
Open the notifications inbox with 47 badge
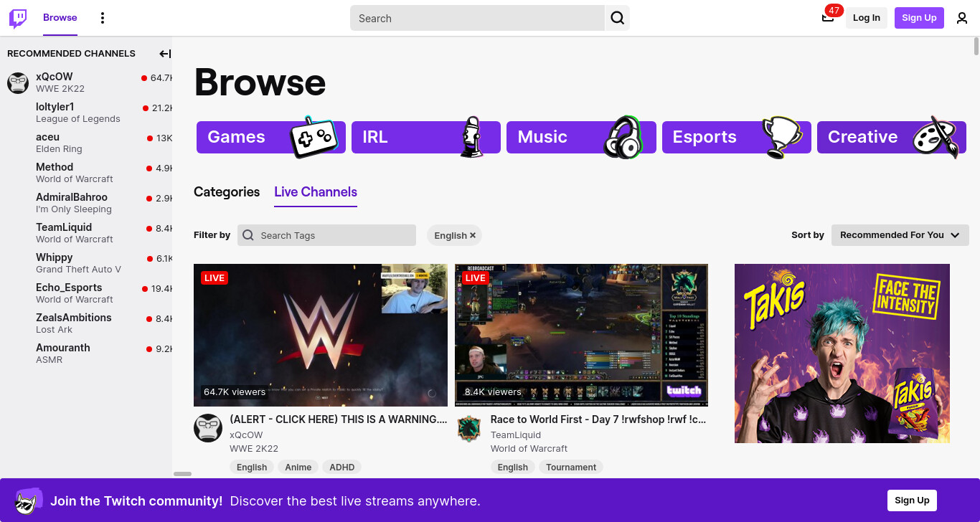point(828,17)
